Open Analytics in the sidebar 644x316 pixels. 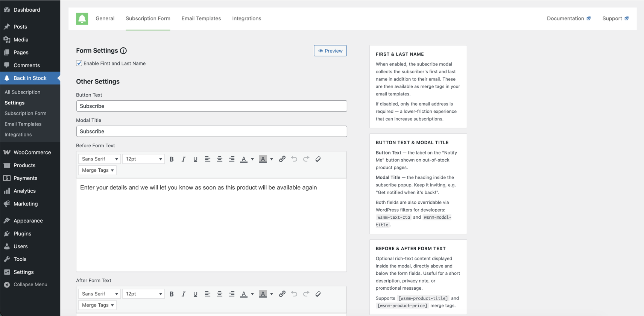point(30,191)
